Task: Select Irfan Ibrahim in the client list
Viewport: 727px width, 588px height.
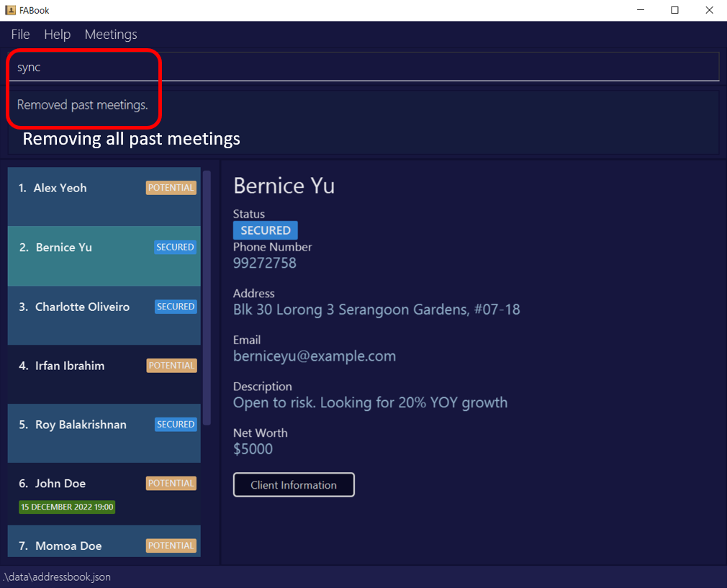Action: [104, 374]
